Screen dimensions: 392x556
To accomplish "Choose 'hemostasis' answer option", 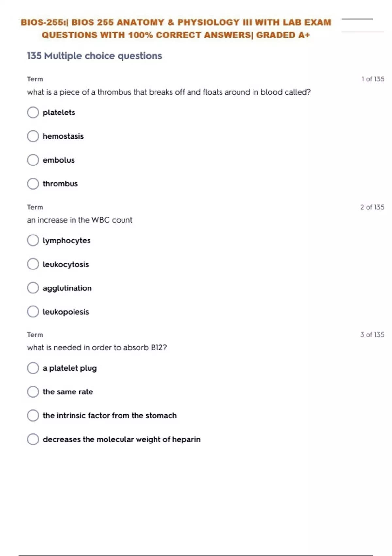I will coord(33,136).
